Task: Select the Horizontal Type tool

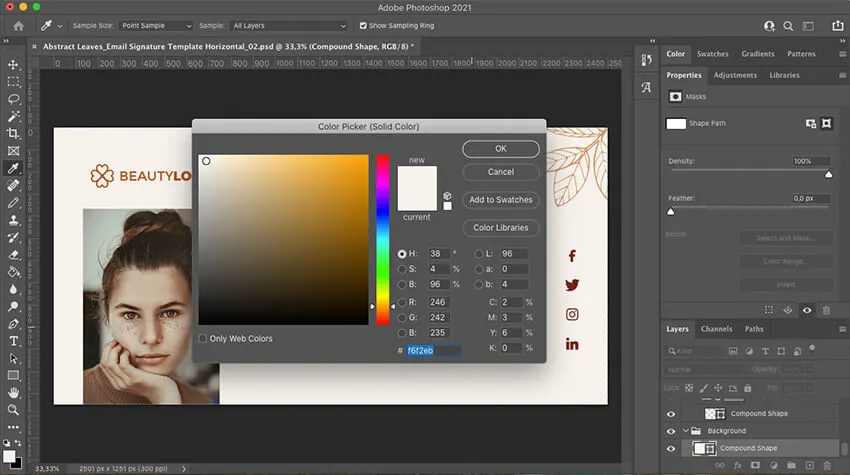Action: [x=14, y=341]
